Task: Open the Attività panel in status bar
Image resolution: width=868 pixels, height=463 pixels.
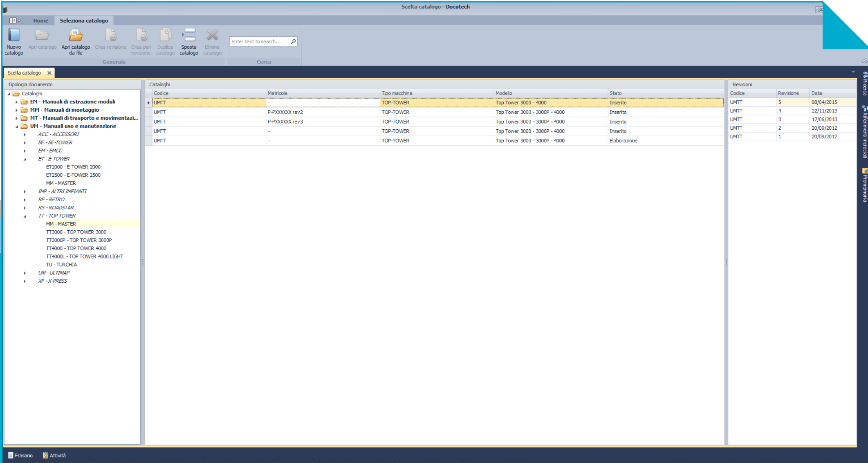Action: click(54, 455)
